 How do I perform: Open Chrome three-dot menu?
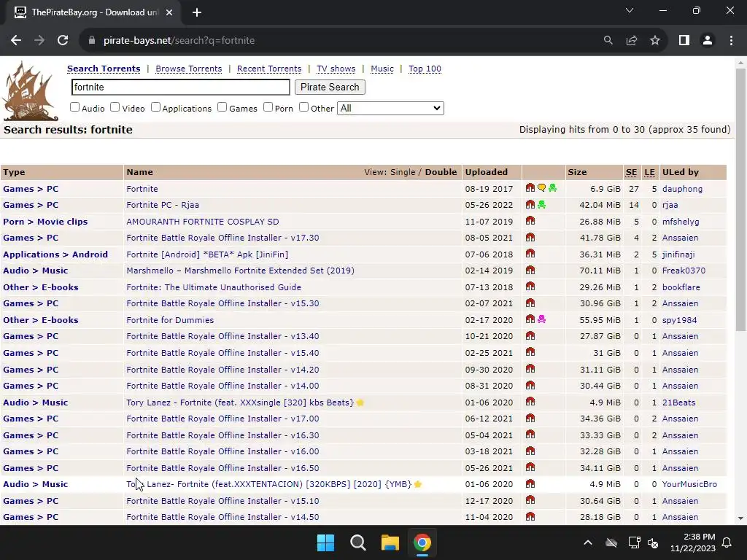[x=731, y=41]
